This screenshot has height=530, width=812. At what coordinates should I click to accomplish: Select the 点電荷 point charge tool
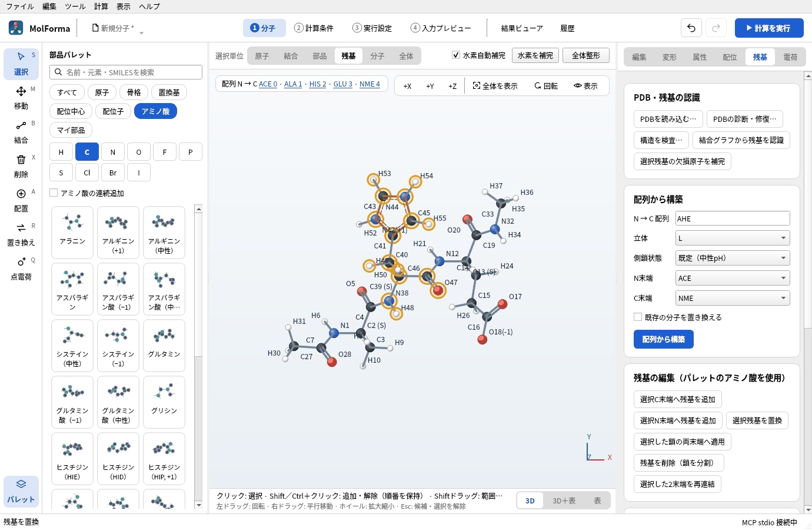click(21, 269)
